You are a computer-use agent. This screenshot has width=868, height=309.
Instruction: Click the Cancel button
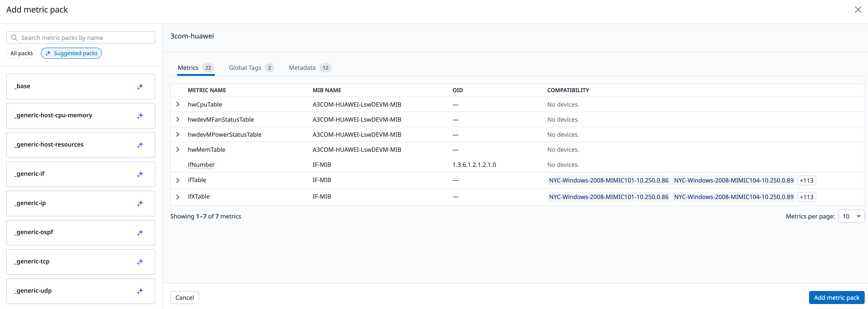click(184, 298)
